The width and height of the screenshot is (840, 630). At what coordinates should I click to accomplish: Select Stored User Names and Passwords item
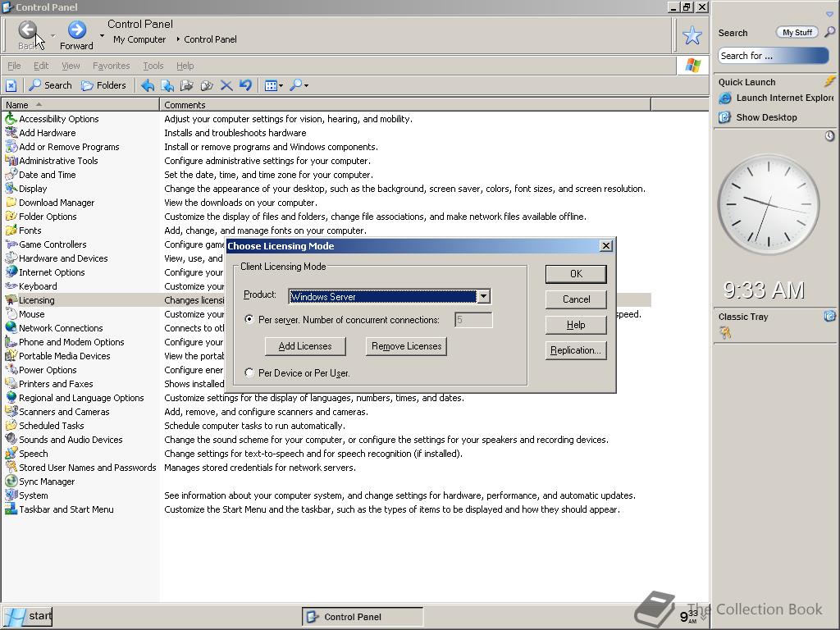tap(87, 467)
